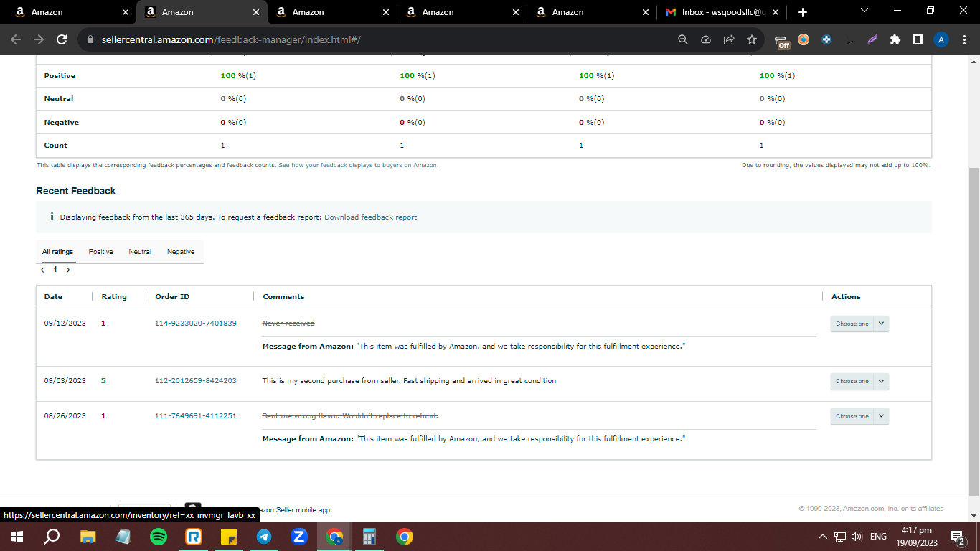
Task: Close the Gmail Inbox tab
Action: (x=774, y=12)
